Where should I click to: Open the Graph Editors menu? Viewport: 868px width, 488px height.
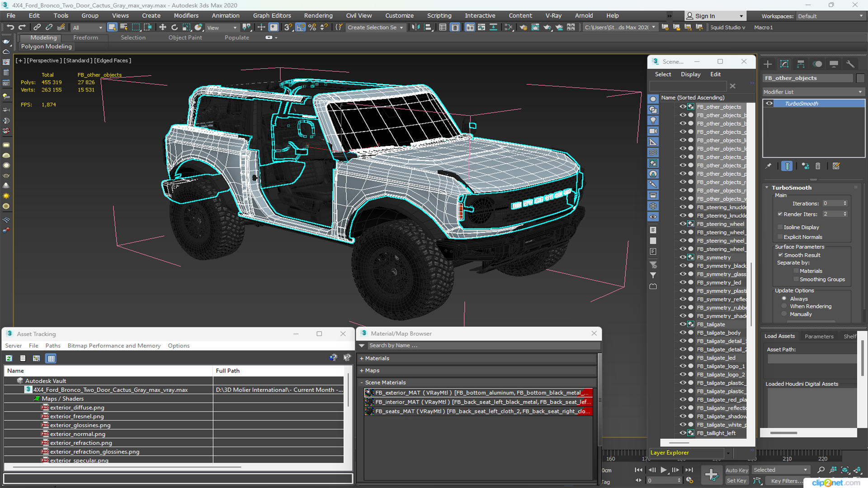click(272, 16)
